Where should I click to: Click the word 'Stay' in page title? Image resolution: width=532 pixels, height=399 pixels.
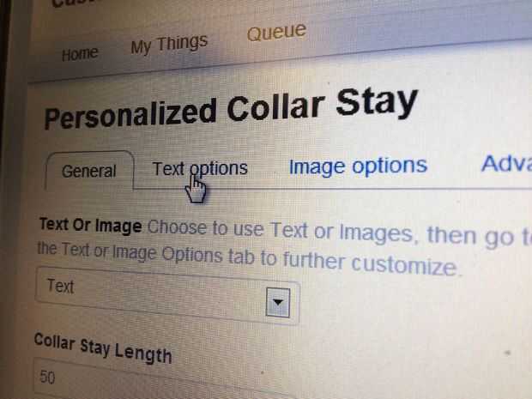pos(377,102)
